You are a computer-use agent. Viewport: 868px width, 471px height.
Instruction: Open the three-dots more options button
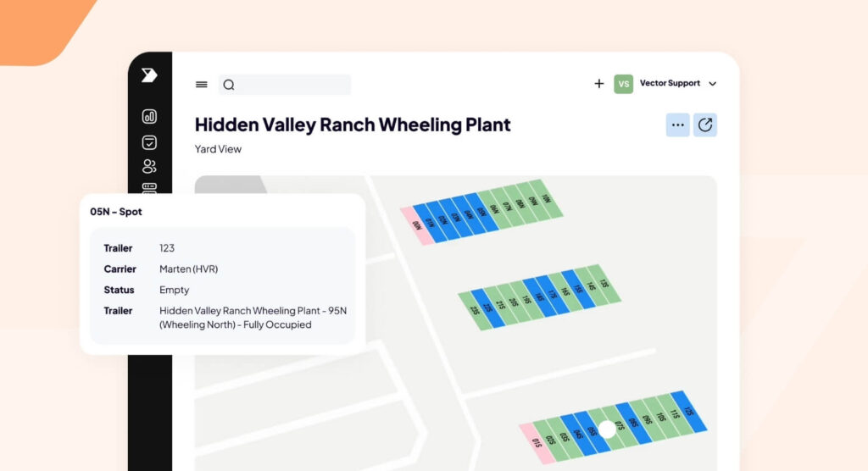(677, 125)
